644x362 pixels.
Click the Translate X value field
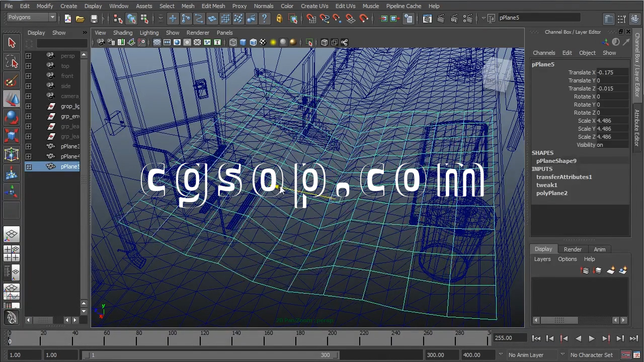612,72
